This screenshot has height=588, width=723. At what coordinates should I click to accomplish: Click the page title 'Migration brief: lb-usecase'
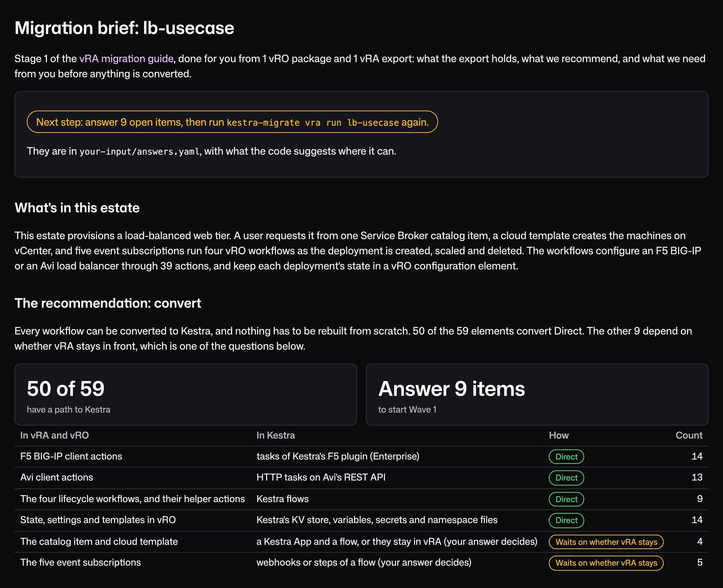click(x=124, y=28)
